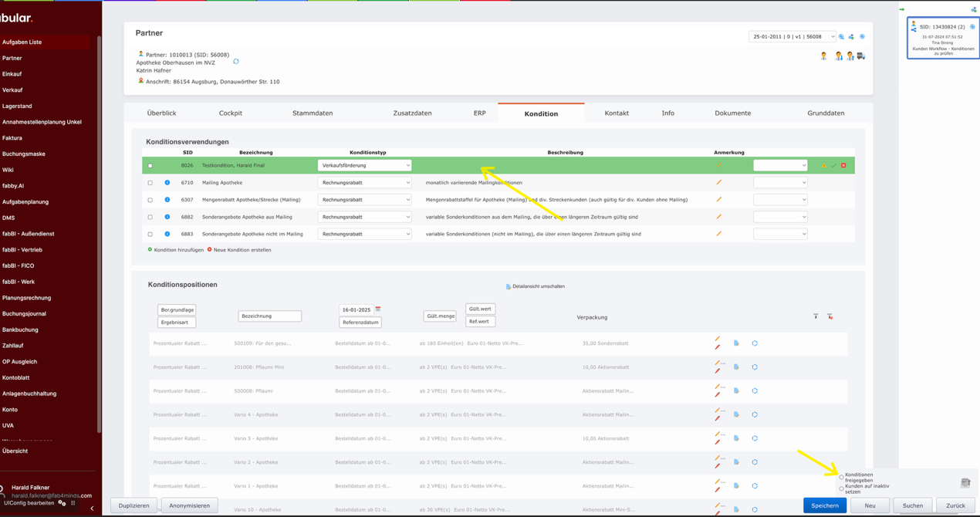Open info icon for Mailing Apotheke
The height and width of the screenshot is (517, 980).
167,183
